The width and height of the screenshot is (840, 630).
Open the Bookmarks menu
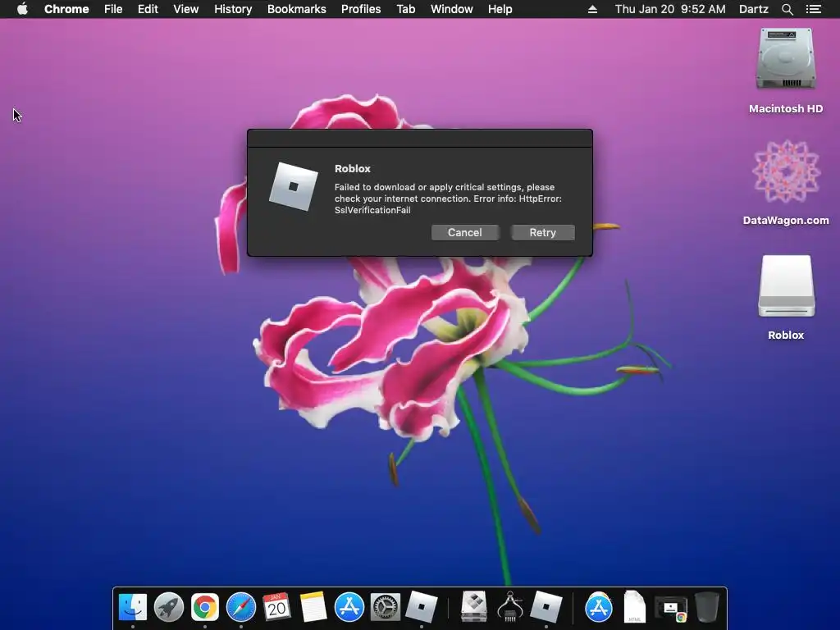297,9
